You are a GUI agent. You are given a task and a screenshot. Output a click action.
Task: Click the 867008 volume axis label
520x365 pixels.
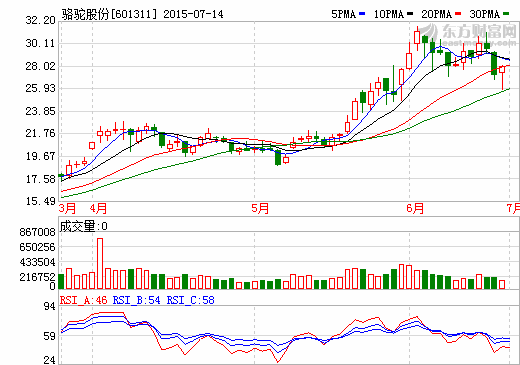pos(37,232)
